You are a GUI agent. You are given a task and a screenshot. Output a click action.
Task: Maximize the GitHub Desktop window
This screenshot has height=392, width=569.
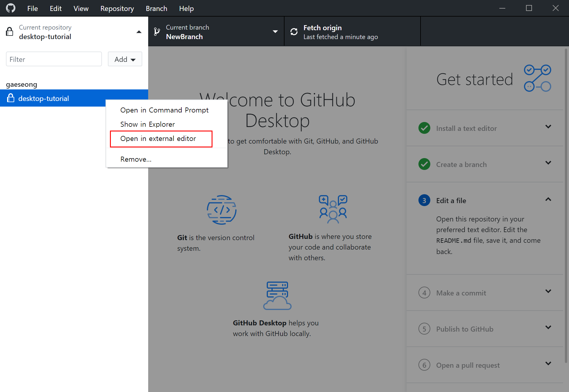tap(529, 8)
